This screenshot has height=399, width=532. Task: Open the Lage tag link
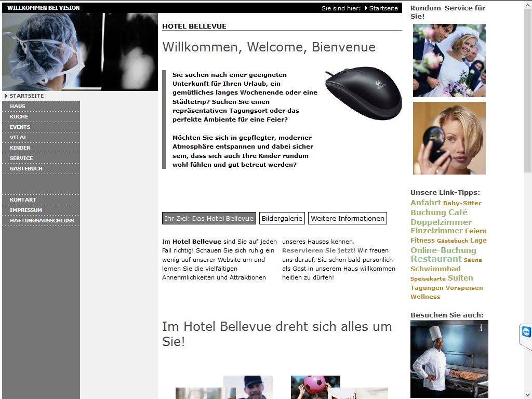[478, 240]
